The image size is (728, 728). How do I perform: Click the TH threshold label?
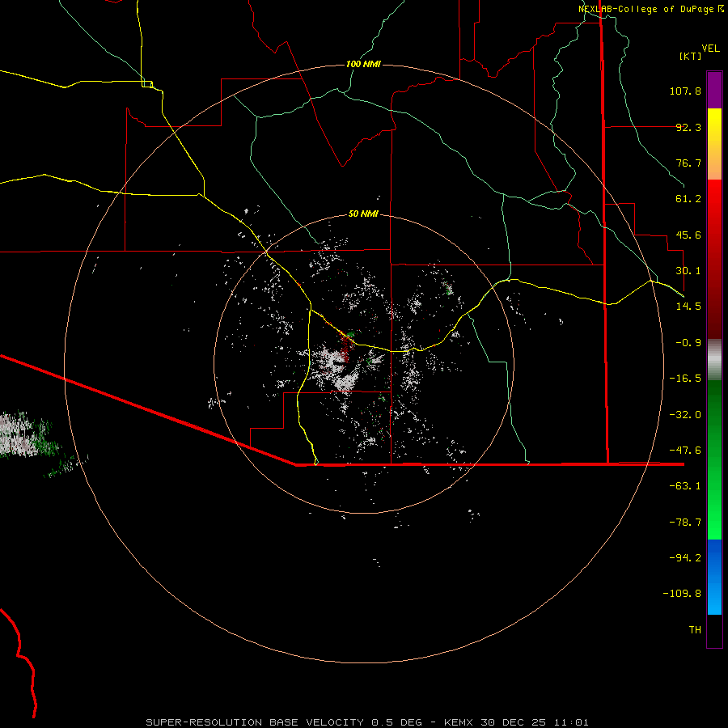tap(695, 630)
